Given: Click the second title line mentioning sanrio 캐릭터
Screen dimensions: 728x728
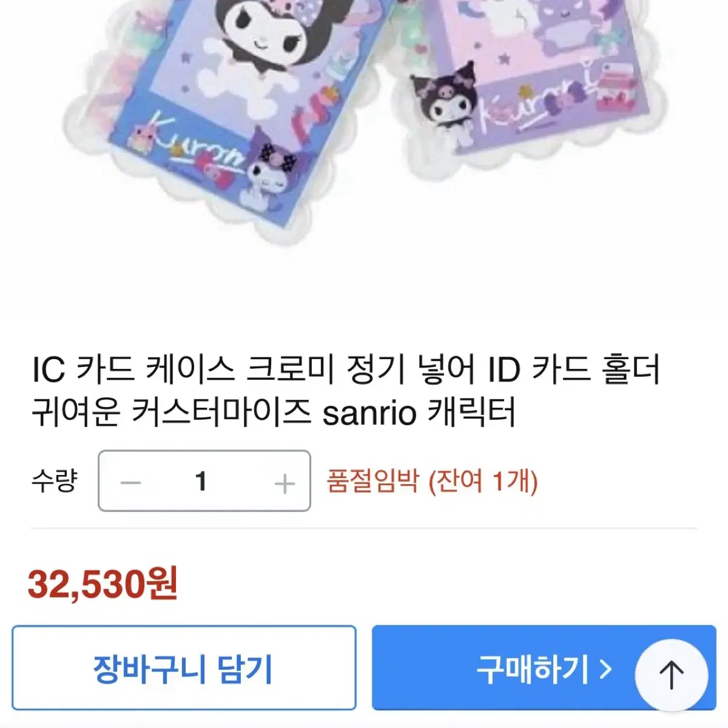Looking at the screenshot, I should (x=274, y=413).
